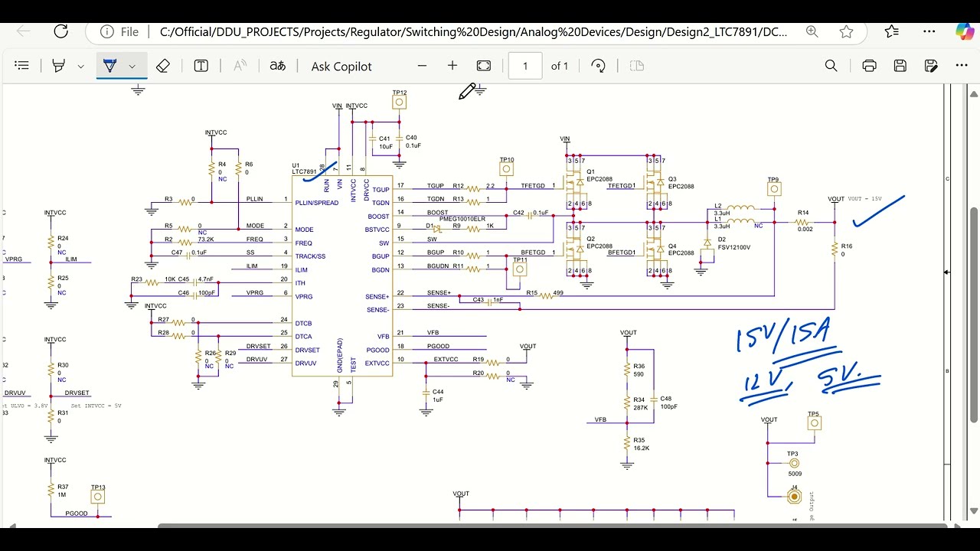980x551 pixels.
Task: Select the Add text tool
Action: [201, 66]
